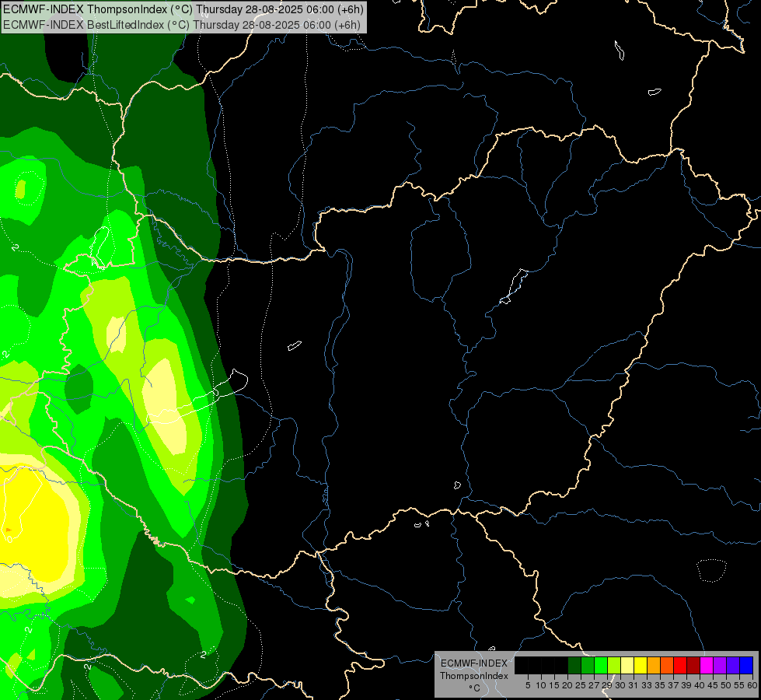Click the BestLiftedIndex title line at top
Image resolution: width=761 pixels, height=700 pixels.
click(182, 25)
